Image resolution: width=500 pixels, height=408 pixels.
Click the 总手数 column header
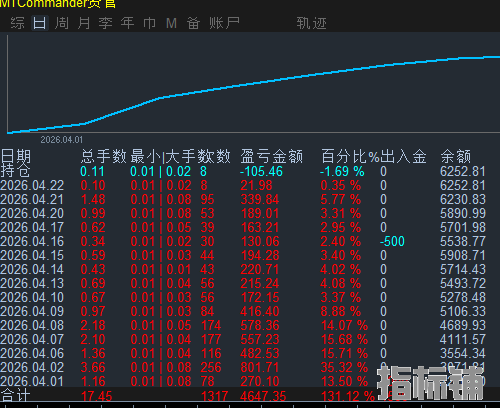[104, 156]
